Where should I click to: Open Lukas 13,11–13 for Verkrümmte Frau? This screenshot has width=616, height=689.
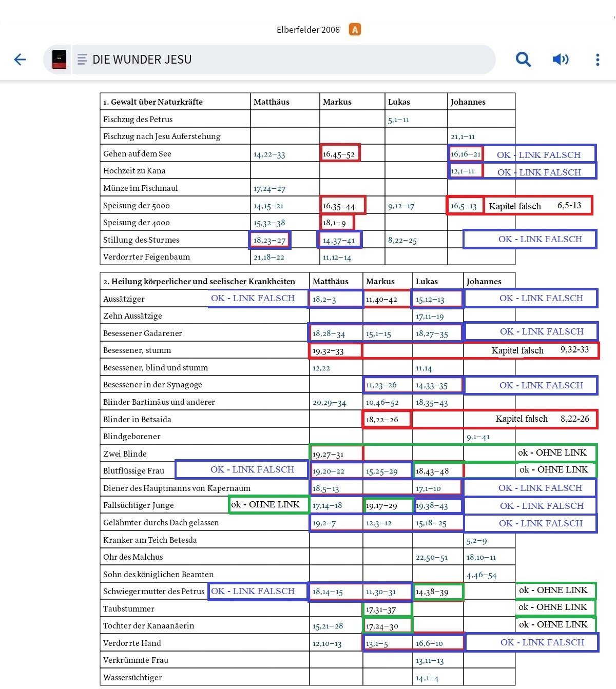(x=430, y=661)
